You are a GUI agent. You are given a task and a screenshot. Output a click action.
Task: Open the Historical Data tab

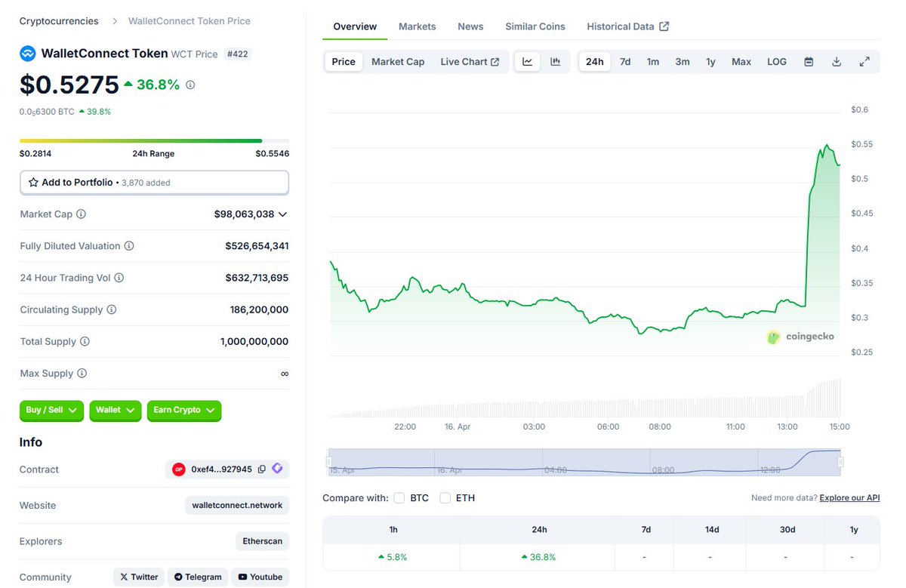click(x=628, y=26)
